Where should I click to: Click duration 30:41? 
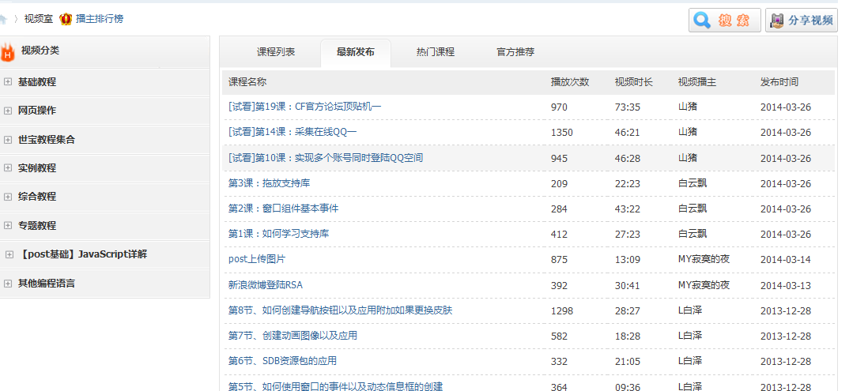click(628, 285)
